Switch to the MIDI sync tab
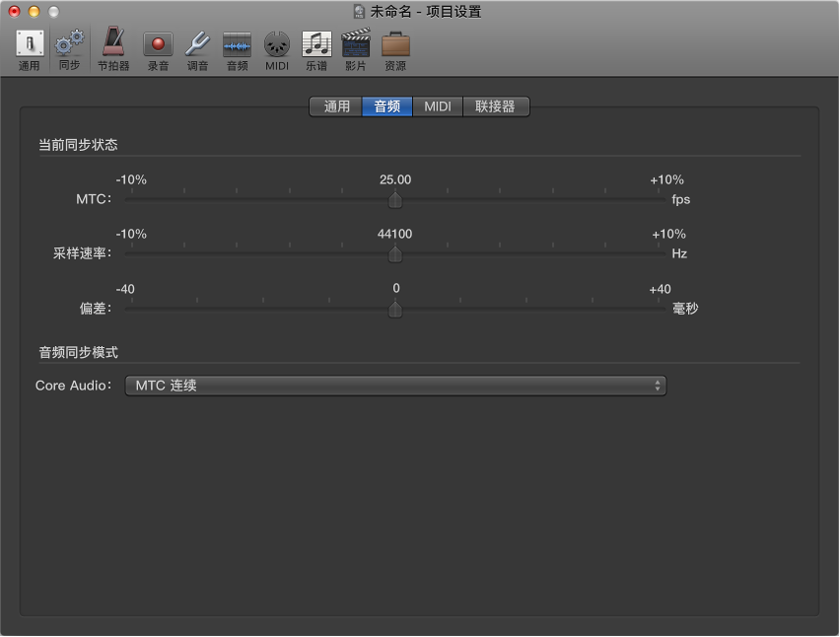 tap(438, 106)
